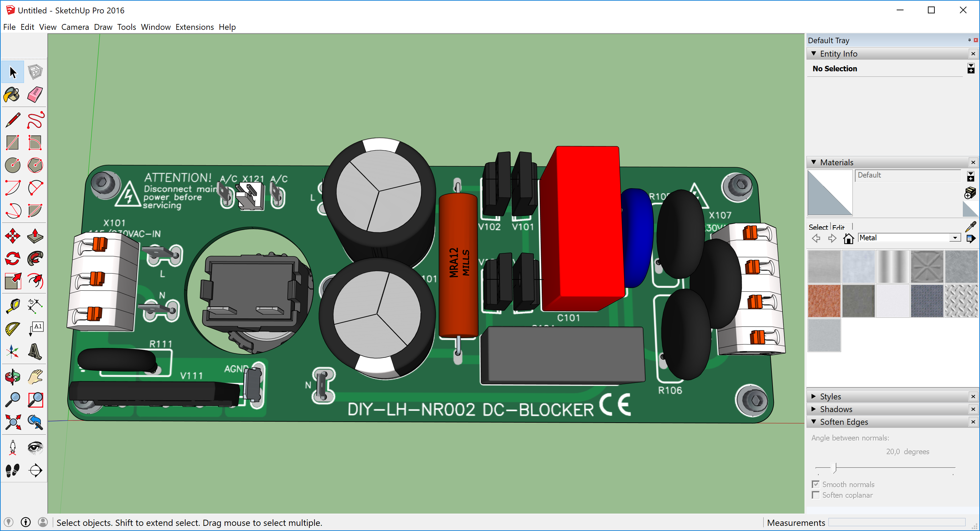Select the Rotated Rectangle tool

pyautogui.click(x=35, y=143)
